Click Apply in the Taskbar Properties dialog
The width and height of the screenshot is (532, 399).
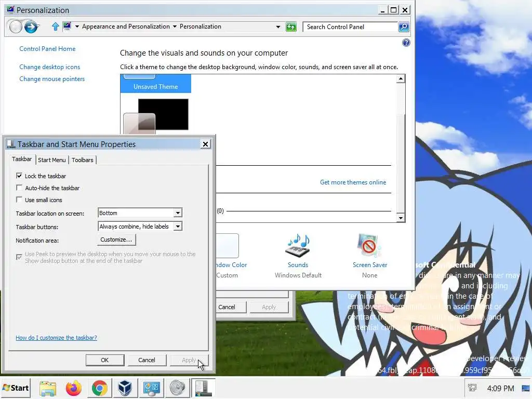(x=189, y=360)
